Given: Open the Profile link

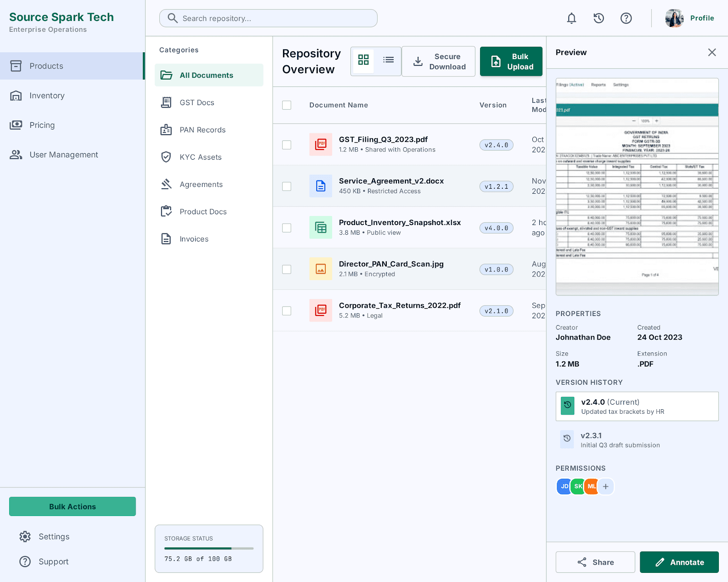Looking at the screenshot, I should pyautogui.click(x=702, y=18).
